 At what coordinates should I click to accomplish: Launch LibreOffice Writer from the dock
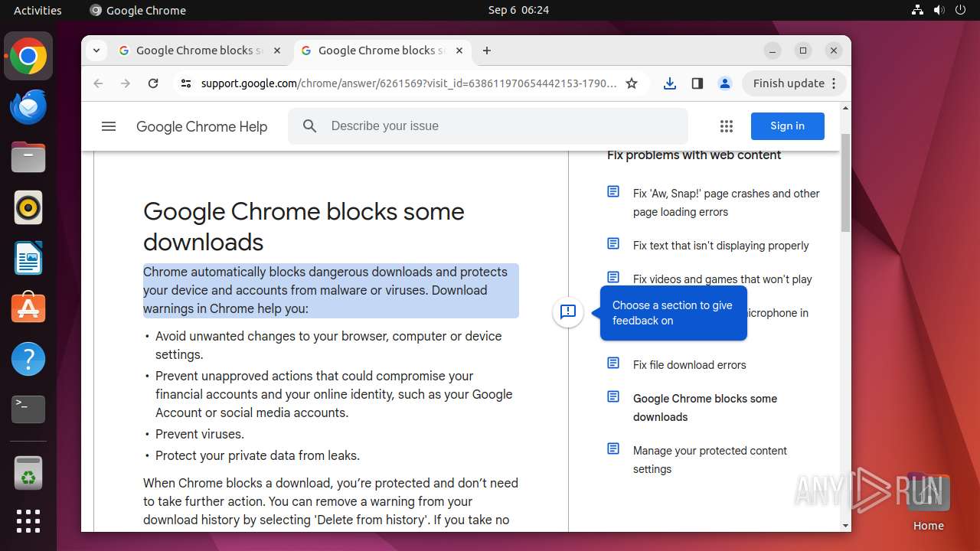pyautogui.click(x=28, y=259)
